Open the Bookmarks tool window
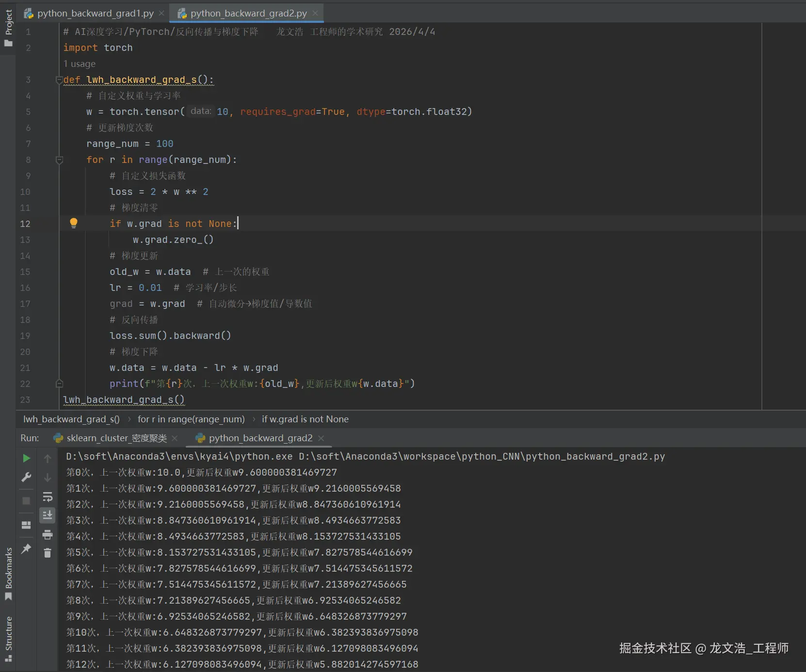 coord(8,574)
